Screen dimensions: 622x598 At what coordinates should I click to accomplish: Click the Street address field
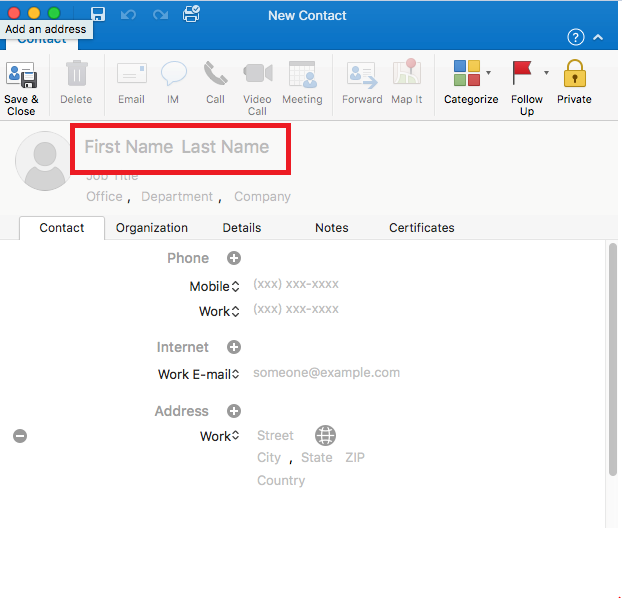click(275, 435)
